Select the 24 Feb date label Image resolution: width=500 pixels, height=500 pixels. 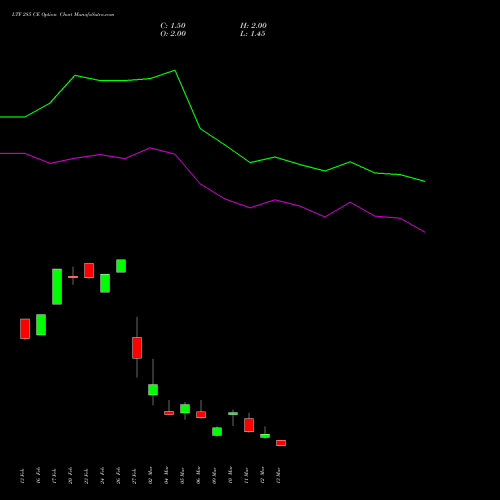pyautogui.click(x=102, y=475)
